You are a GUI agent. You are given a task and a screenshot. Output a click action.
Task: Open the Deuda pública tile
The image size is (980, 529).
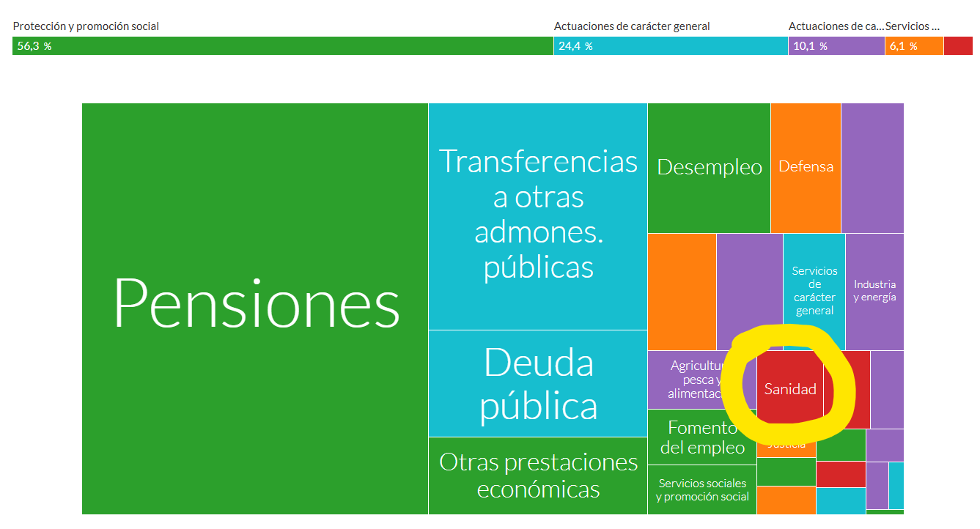(x=537, y=383)
